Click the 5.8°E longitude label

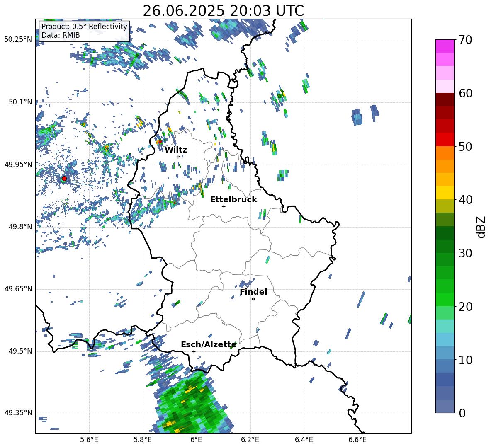tap(143, 440)
